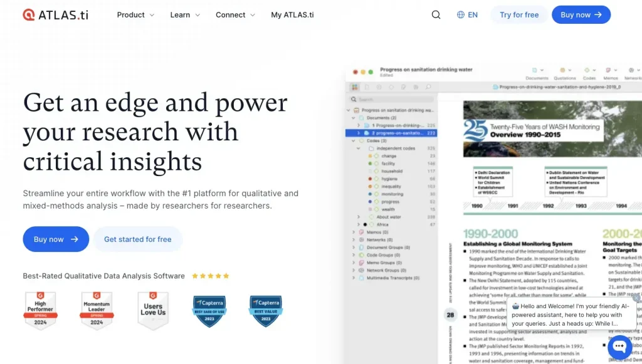
Task: Expand the Memos (0) node
Action: click(x=354, y=232)
